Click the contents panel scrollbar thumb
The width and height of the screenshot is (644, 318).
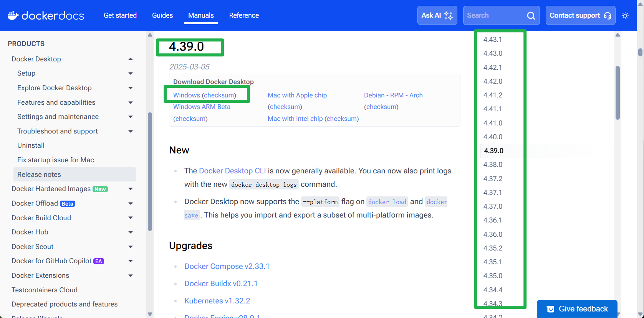click(618, 93)
